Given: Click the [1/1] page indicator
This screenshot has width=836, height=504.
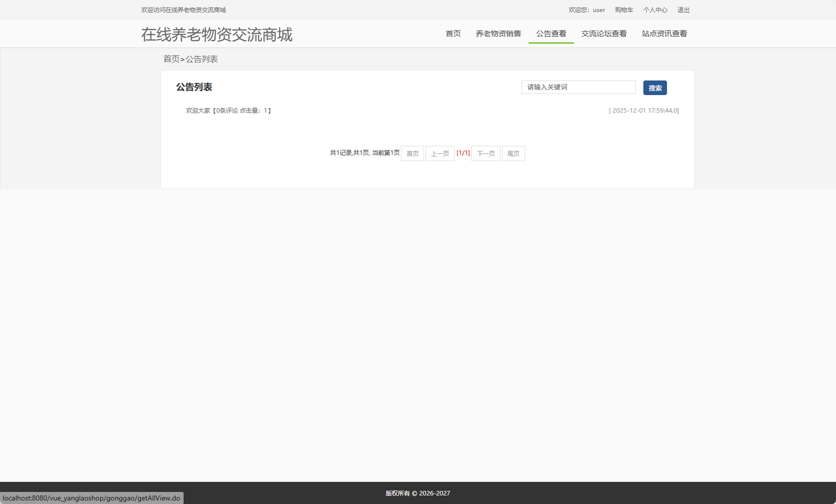Looking at the screenshot, I should tap(463, 153).
